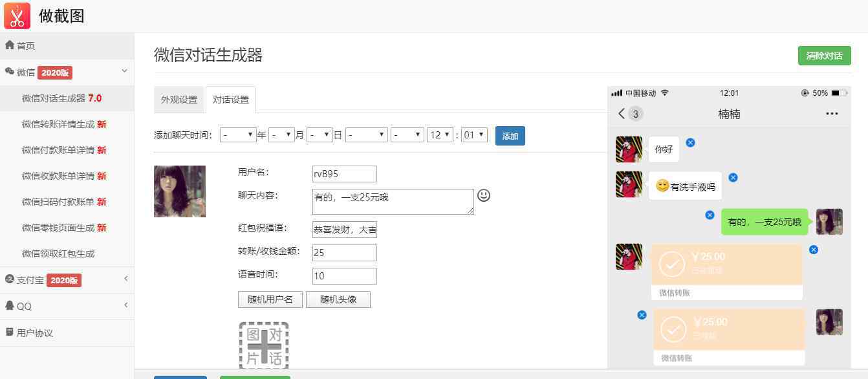Open the hour dropdown showing 12

pos(440,135)
